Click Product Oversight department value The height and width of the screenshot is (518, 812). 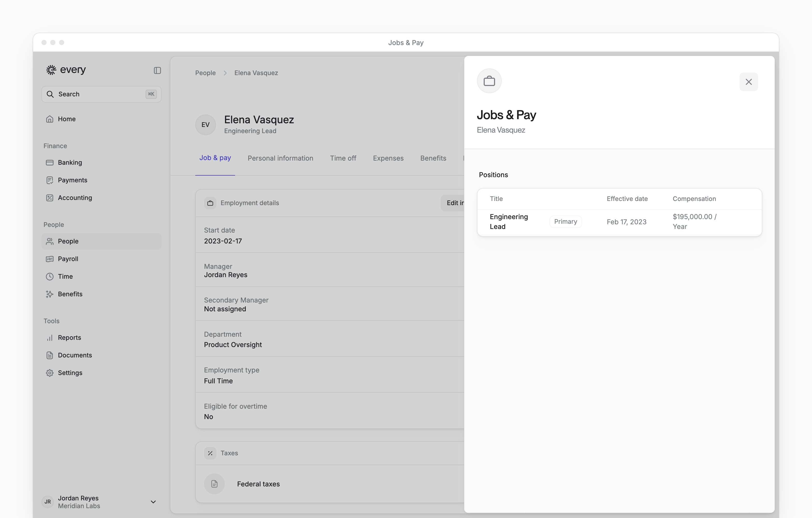click(233, 345)
